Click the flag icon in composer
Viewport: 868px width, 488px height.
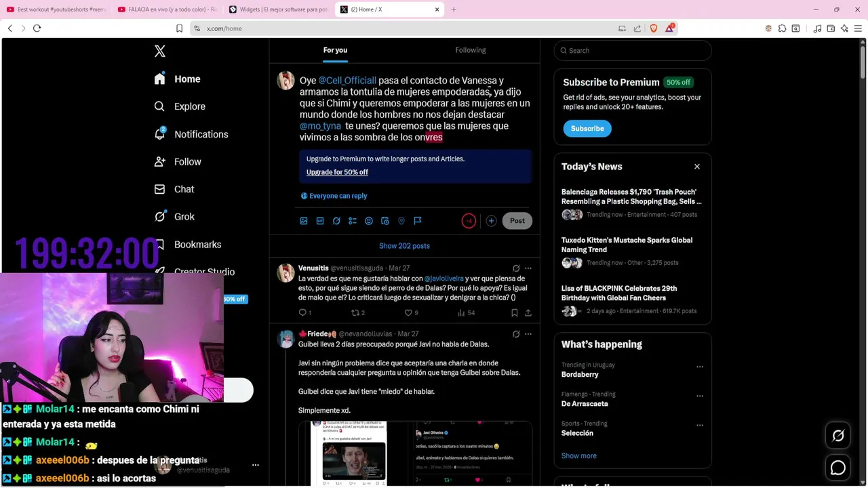[x=418, y=221]
